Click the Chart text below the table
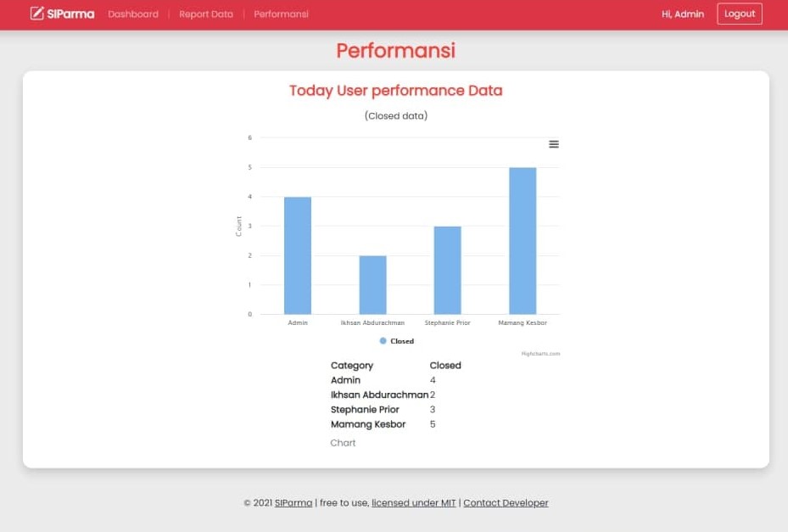Screen dimensions: 788x532 (x=343, y=443)
